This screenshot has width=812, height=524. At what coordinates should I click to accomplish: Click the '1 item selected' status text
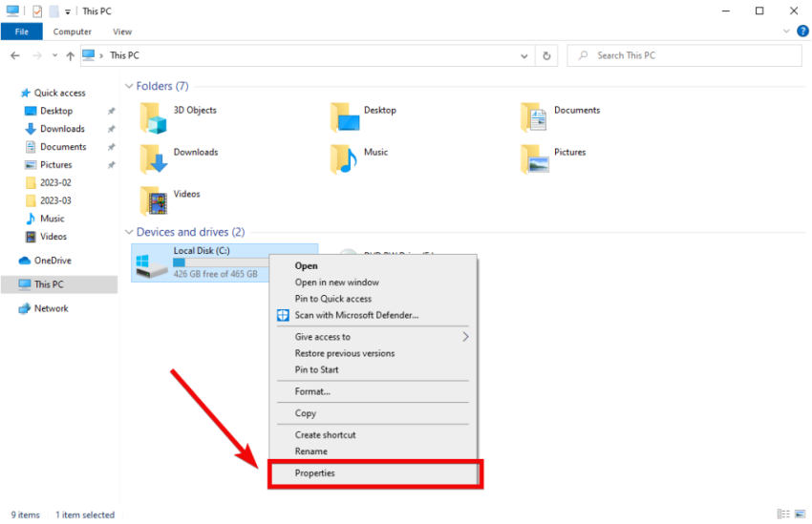(x=85, y=515)
